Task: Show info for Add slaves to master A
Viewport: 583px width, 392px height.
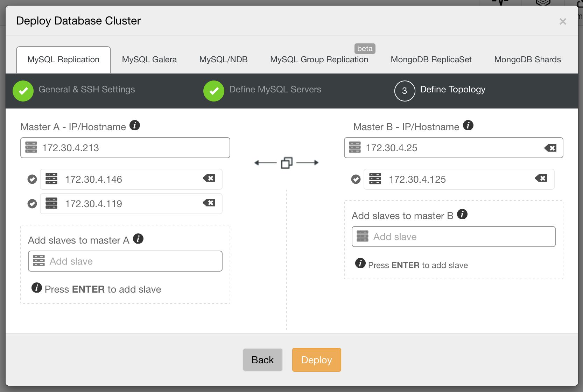Action: tap(138, 239)
